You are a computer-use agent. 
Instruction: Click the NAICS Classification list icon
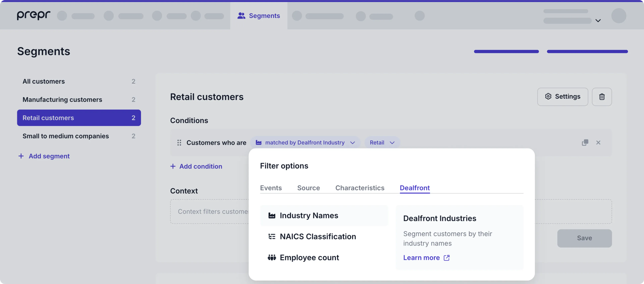pos(272,236)
